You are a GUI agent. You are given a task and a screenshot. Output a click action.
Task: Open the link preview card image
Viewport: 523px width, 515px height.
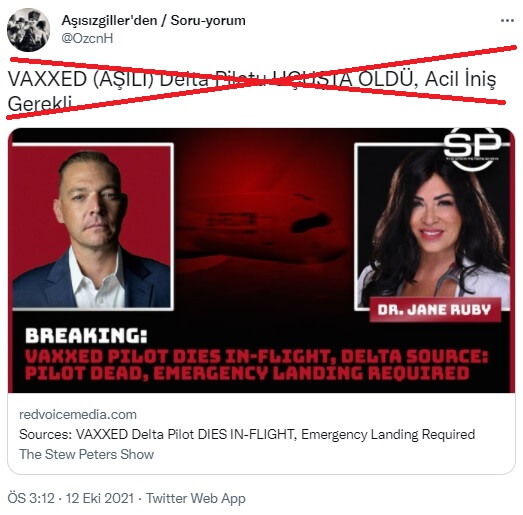point(262,260)
